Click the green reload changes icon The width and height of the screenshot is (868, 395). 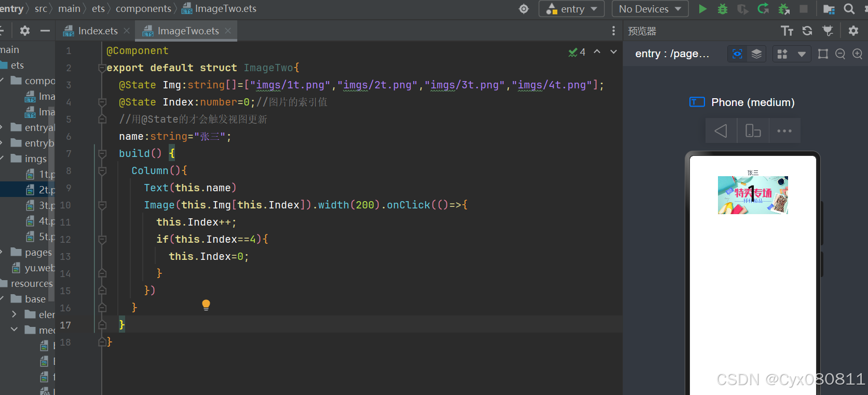763,9
